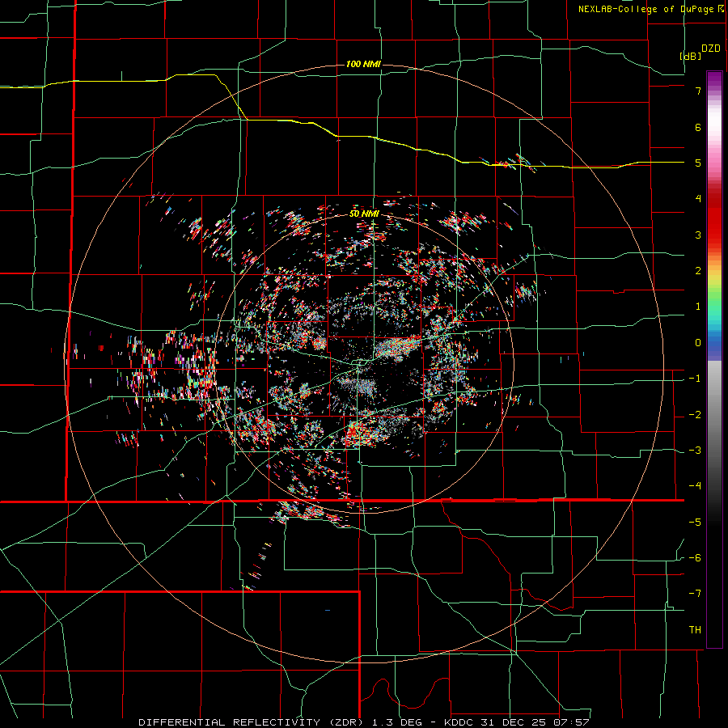Click the [dB] units label

pos(691,56)
